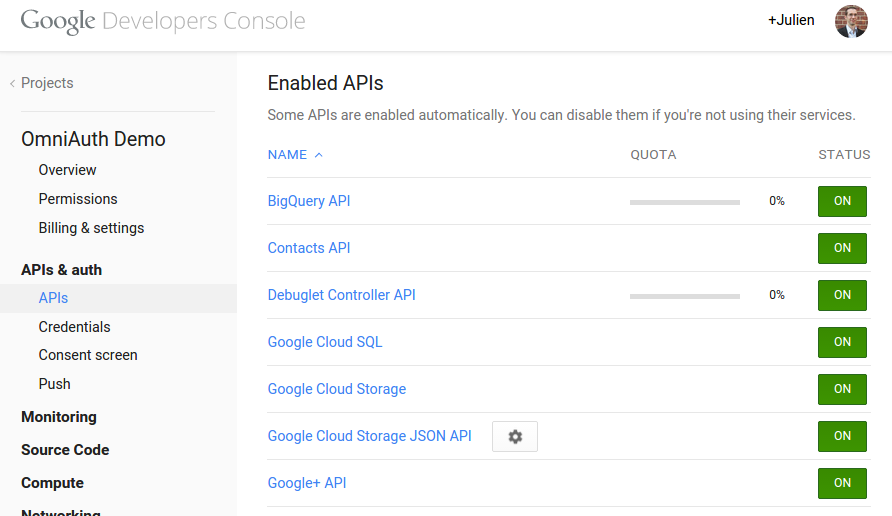Switch off Google Cloud SQL status

click(x=842, y=342)
